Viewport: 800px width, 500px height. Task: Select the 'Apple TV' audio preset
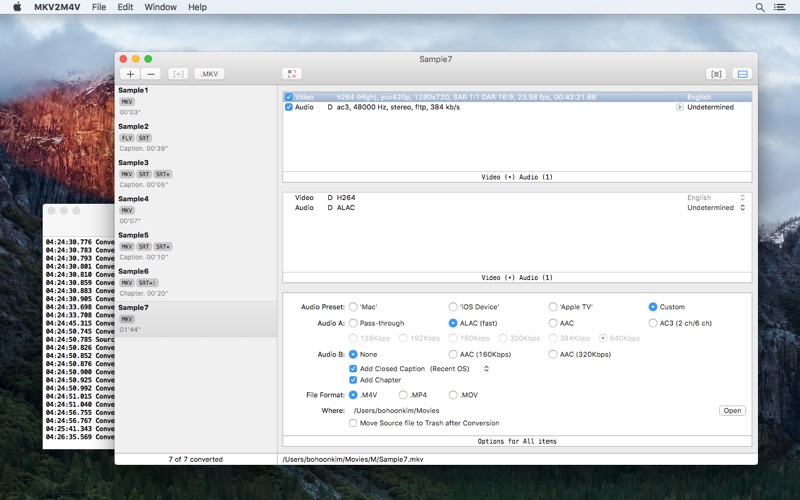point(553,307)
